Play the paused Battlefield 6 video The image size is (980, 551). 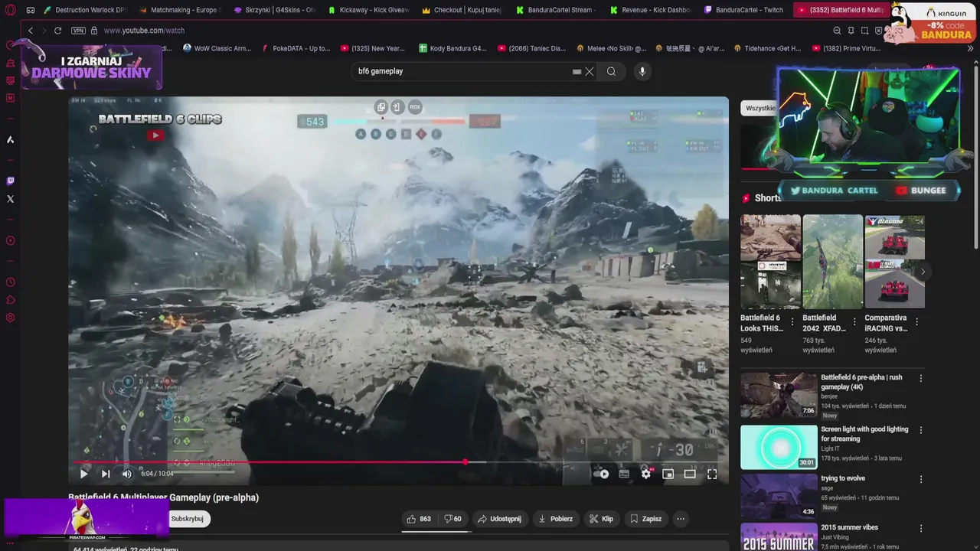[84, 474]
